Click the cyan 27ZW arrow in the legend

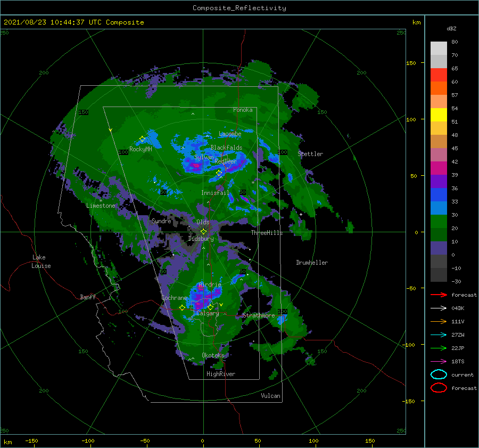point(439,335)
